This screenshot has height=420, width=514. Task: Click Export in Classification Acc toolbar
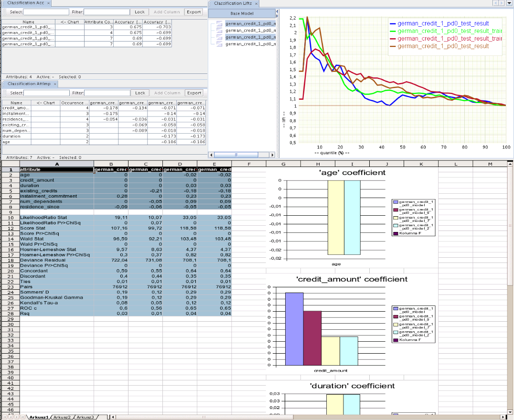pyautogui.click(x=194, y=12)
